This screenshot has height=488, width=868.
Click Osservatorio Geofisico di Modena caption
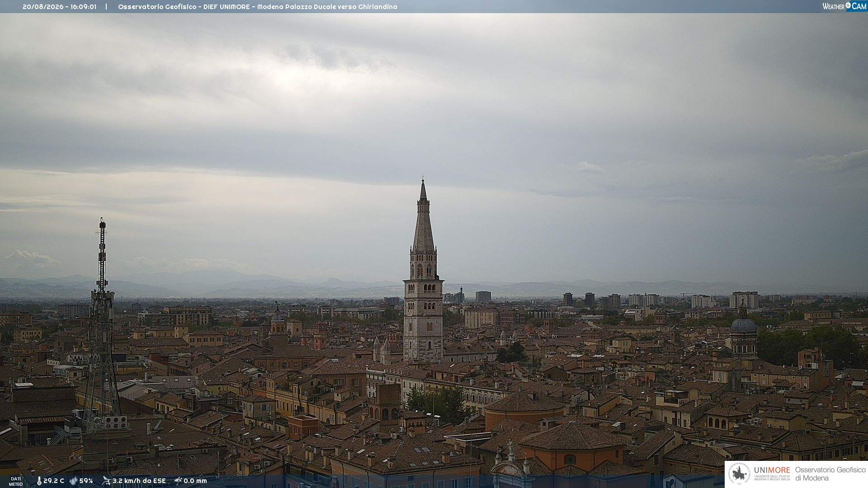[x=830, y=474]
